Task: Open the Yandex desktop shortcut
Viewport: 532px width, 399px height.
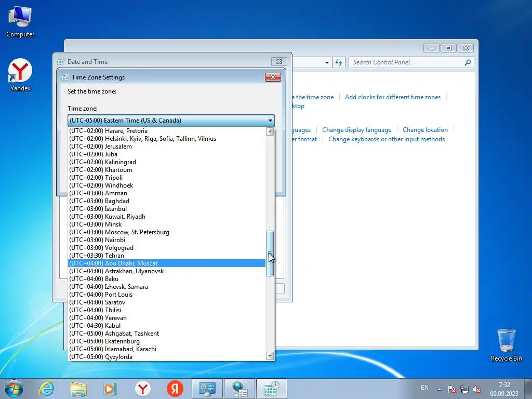Action: click(x=20, y=75)
